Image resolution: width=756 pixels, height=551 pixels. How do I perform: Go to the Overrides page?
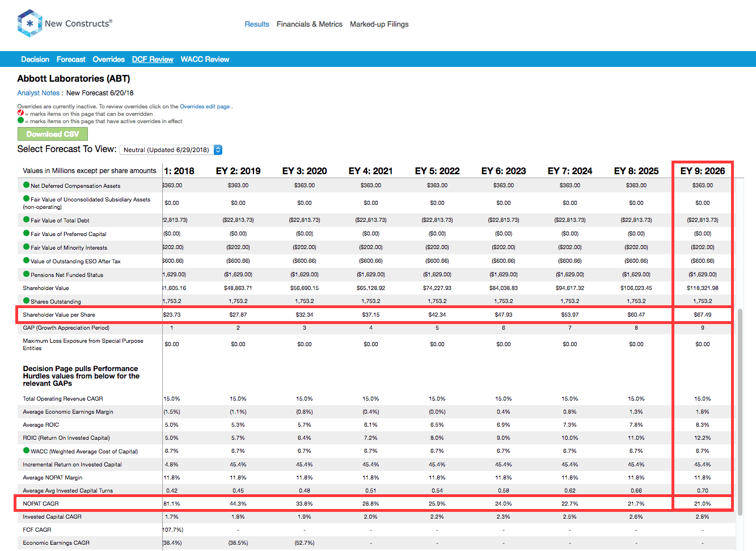108,59
